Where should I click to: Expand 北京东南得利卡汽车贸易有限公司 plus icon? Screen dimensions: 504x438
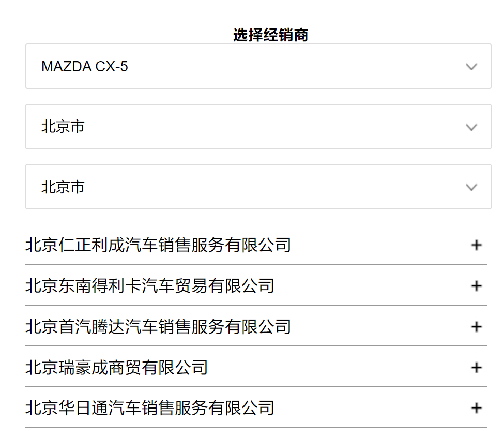[x=476, y=286]
